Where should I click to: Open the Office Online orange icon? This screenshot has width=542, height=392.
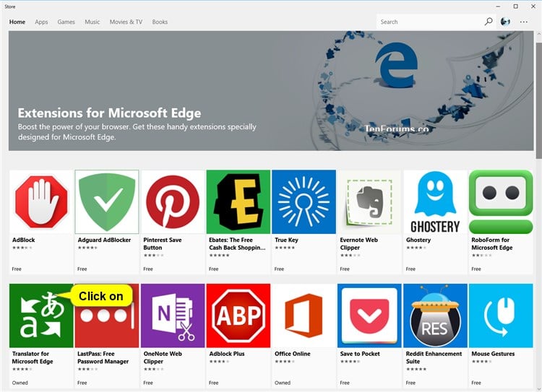point(304,315)
